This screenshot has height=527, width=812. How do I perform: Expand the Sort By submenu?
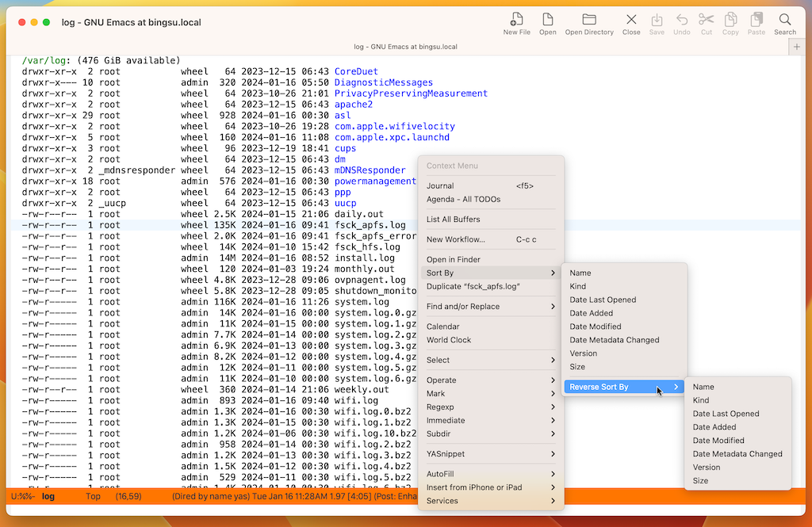click(x=490, y=273)
